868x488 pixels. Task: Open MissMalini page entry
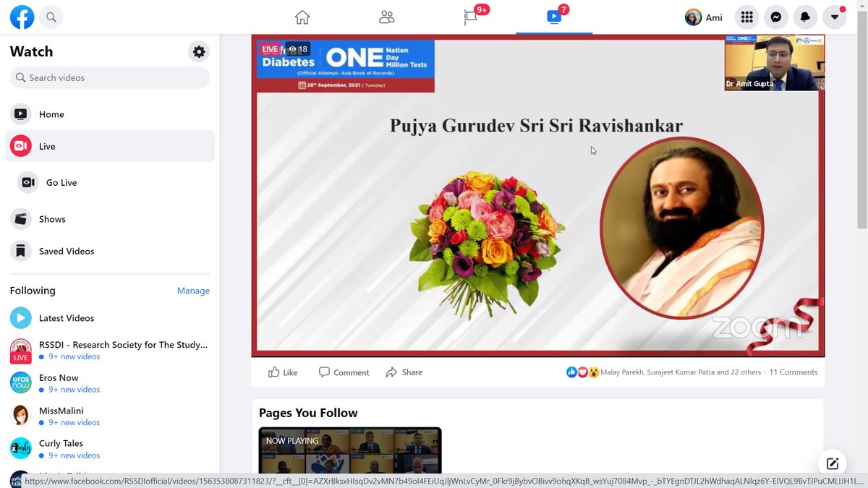point(110,416)
